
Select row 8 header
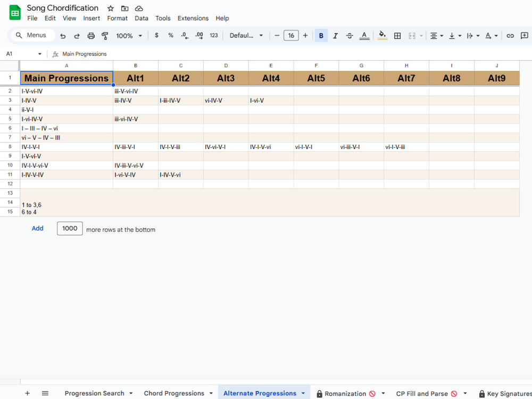click(10, 147)
